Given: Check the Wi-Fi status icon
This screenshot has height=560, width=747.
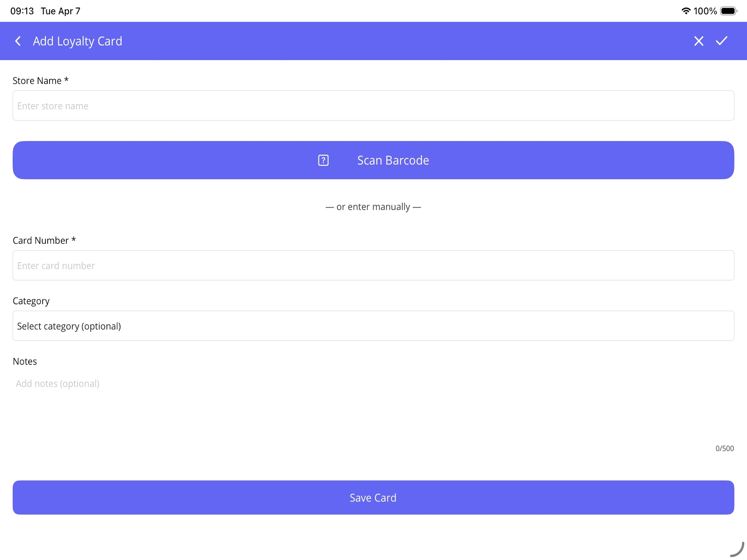Looking at the screenshot, I should coord(686,11).
